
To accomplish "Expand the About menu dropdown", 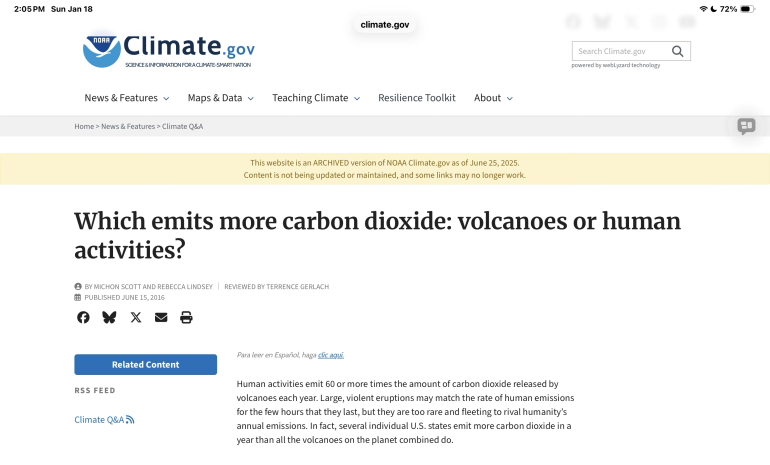I will (493, 98).
